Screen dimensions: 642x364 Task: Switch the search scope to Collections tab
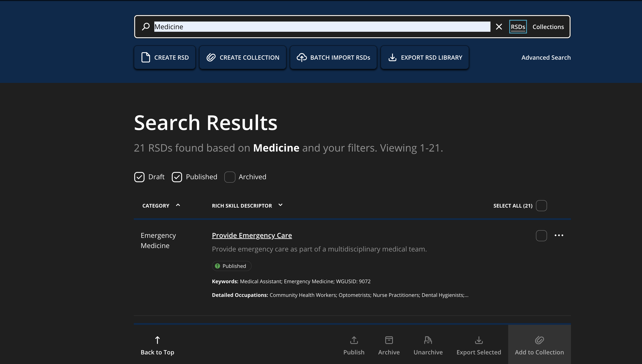pos(548,27)
